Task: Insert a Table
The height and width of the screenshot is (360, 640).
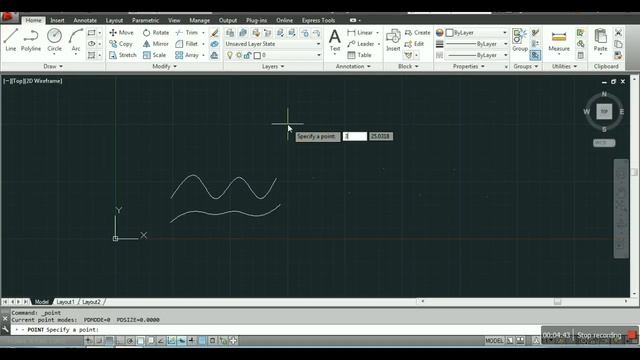Action: tap(359, 55)
